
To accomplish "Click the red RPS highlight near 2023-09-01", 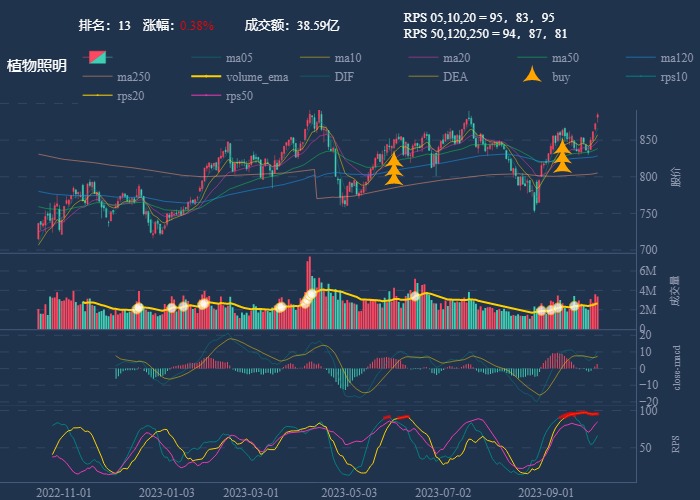I will 578,414.
